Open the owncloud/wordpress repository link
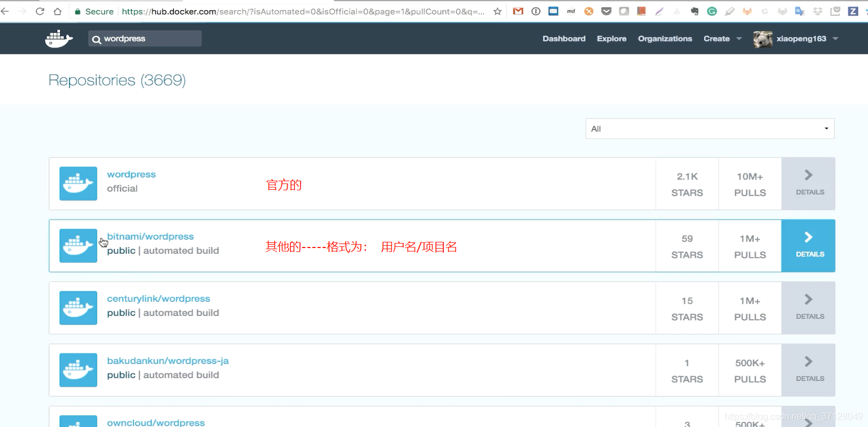868x427 pixels. coord(156,422)
